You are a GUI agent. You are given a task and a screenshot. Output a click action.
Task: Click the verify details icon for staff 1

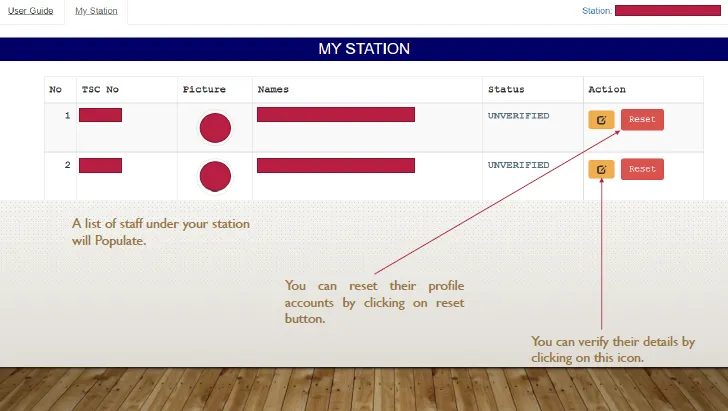click(601, 120)
